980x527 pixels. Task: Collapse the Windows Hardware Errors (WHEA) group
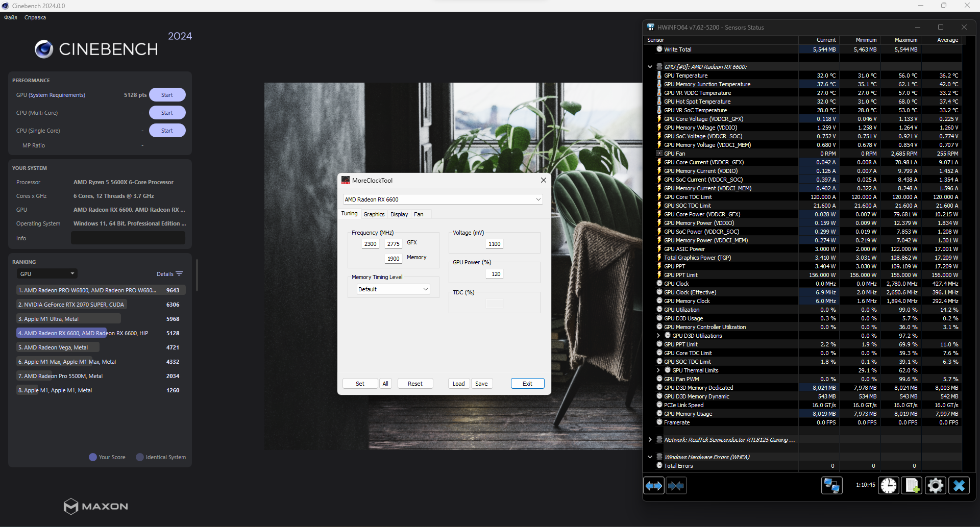(650, 457)
